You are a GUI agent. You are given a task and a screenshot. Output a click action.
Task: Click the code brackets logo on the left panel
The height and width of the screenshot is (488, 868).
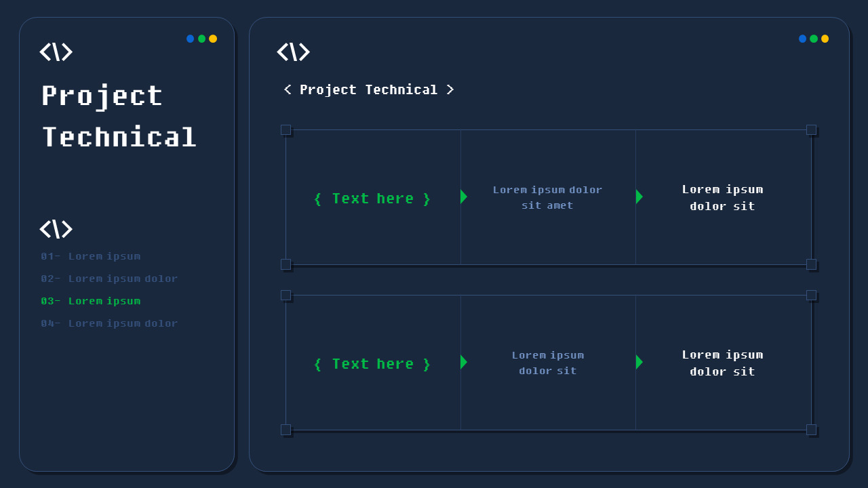click(56, 52)
